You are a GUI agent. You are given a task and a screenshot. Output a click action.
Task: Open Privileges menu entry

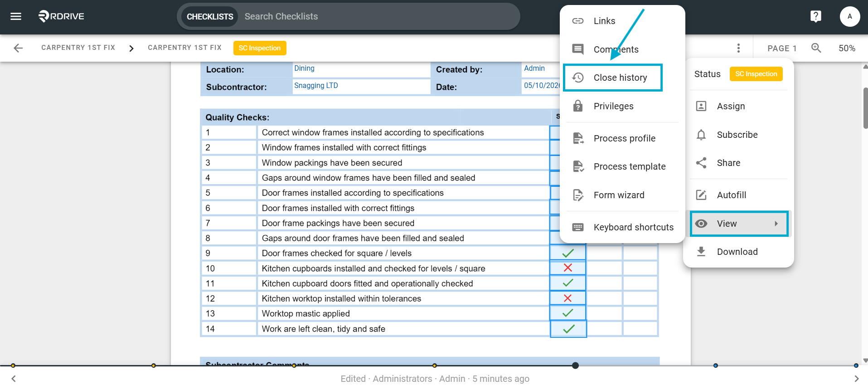622,106
